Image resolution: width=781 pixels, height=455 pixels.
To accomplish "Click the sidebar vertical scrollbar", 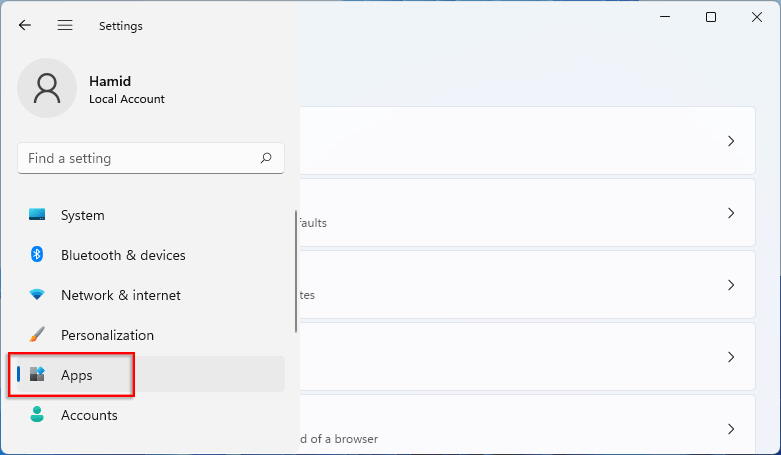I will click(296, 271).
